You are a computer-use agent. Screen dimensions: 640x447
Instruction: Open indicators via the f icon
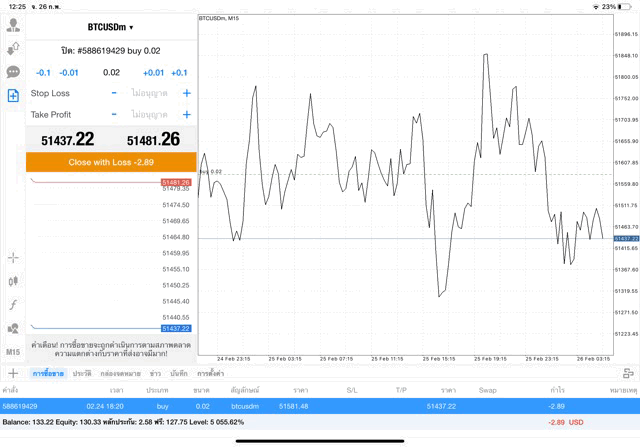pyautogui.click(x=13, y=304)
